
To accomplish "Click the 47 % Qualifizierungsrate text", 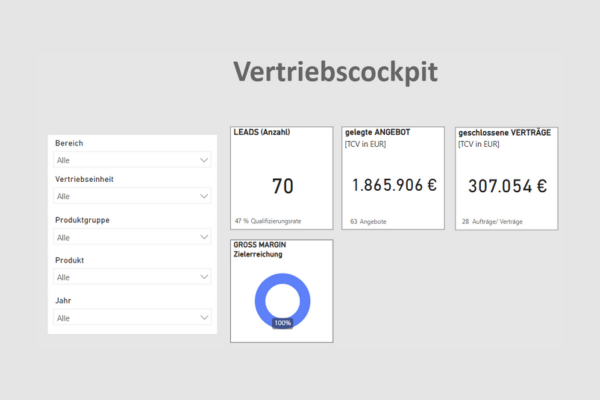I will pyautogui.click(x=268, y=221).
